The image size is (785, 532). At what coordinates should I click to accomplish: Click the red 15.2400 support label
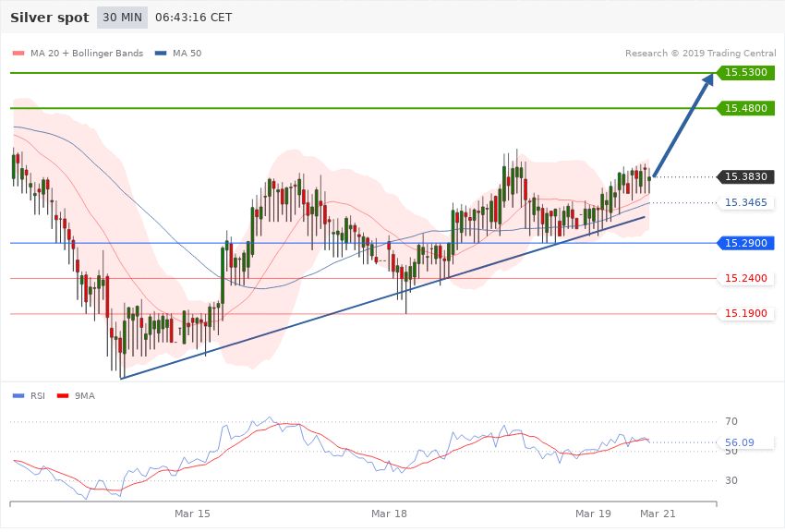point(745,278)
